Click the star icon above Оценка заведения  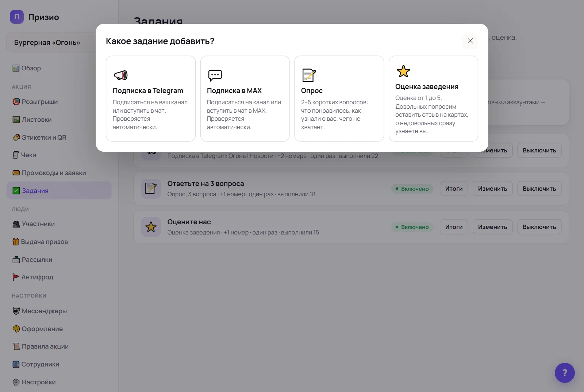tap(403, 71)
